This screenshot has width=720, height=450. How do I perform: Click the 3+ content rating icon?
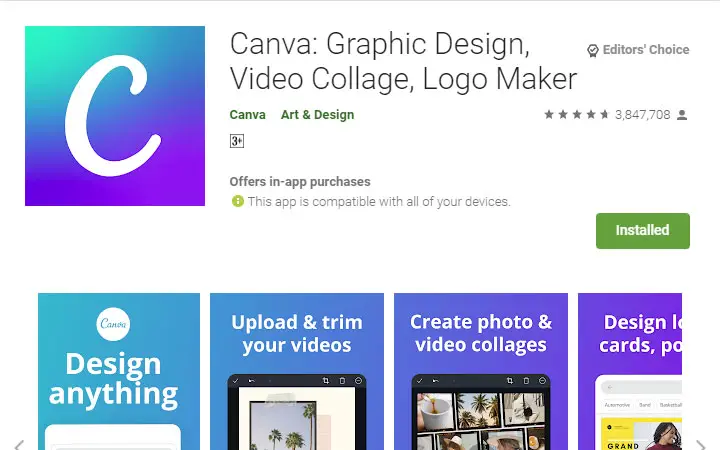pos(236,141)
